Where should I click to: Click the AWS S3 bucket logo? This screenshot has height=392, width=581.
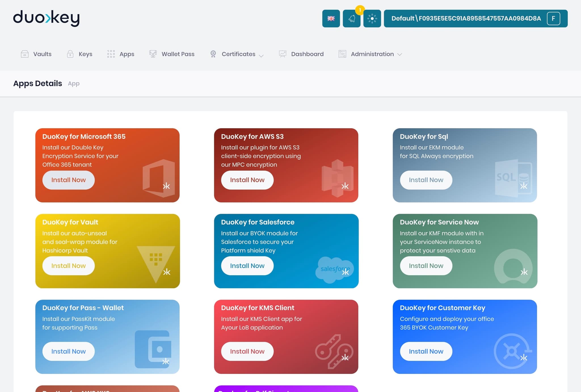pyautogui.click(x=337, y=178)
